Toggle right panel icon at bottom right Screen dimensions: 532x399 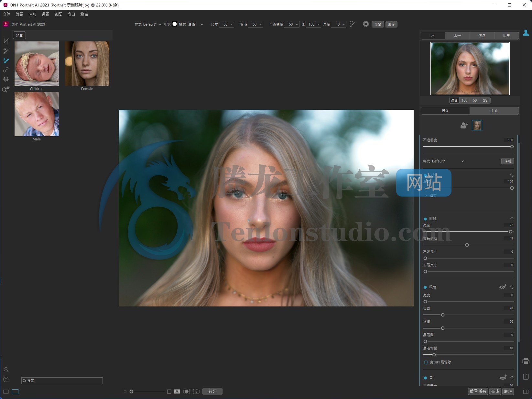pyautogui.click(x=526, y=392)
